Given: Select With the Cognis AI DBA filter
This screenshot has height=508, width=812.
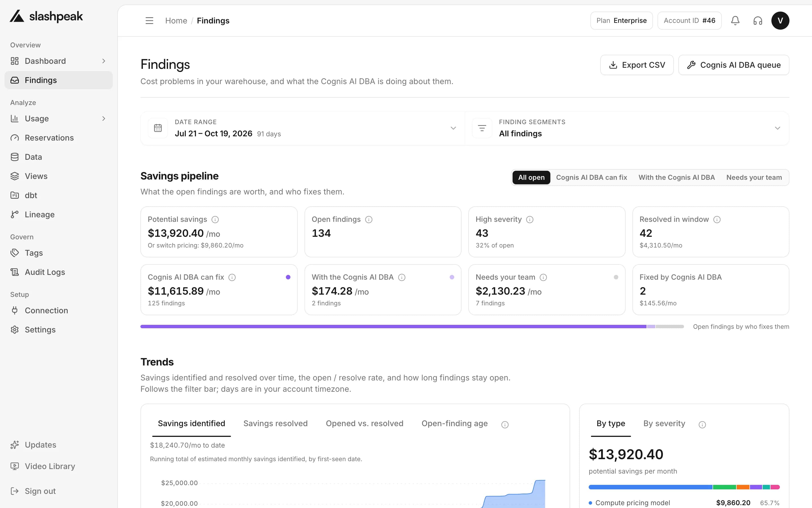Looking at the screenshot, I should pos(676,178).
